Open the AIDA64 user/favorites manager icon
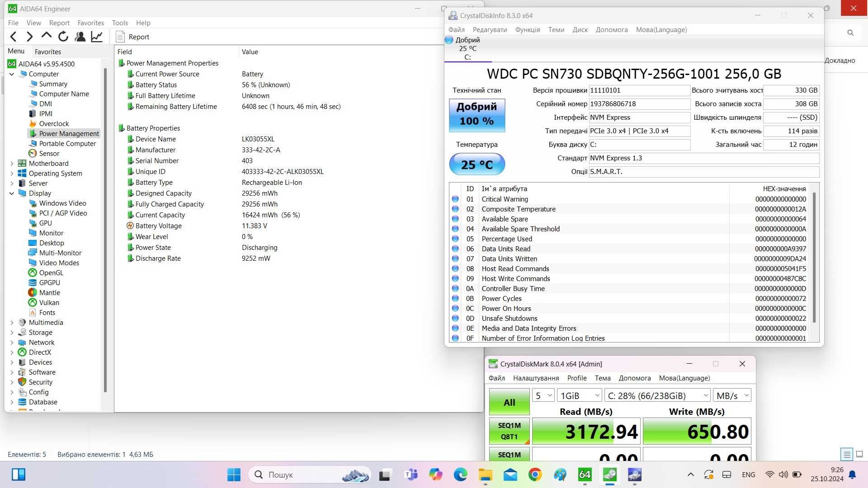 (80, 37)
